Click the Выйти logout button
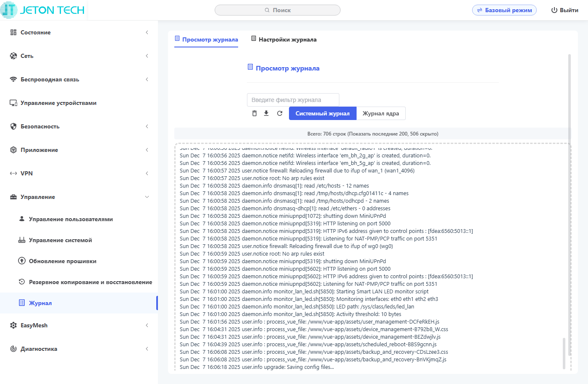 (564, 10)
